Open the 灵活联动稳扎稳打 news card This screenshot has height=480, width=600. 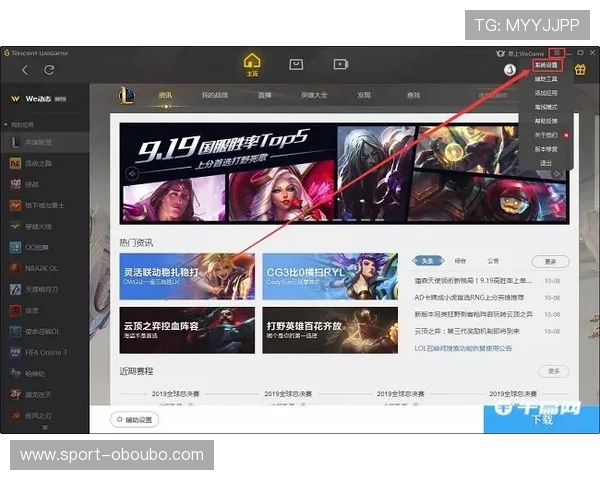click(187, 276)
